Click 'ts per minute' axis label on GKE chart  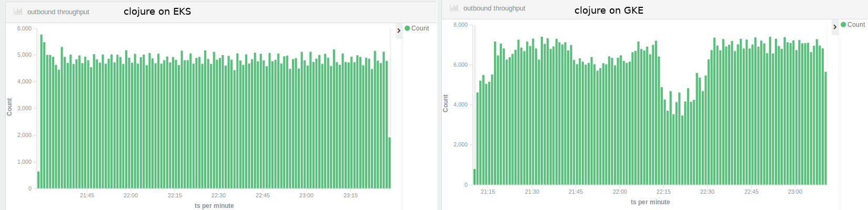pyautogui.click(x=650, y=202)
